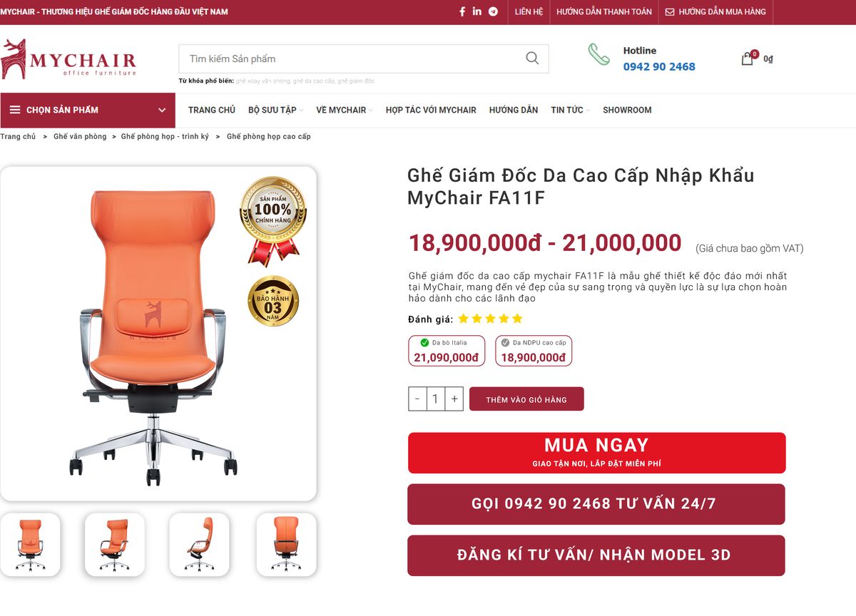856x616 pixels.
Task: Increase quantity with the plus button
Action: click(x=454, y=399)
